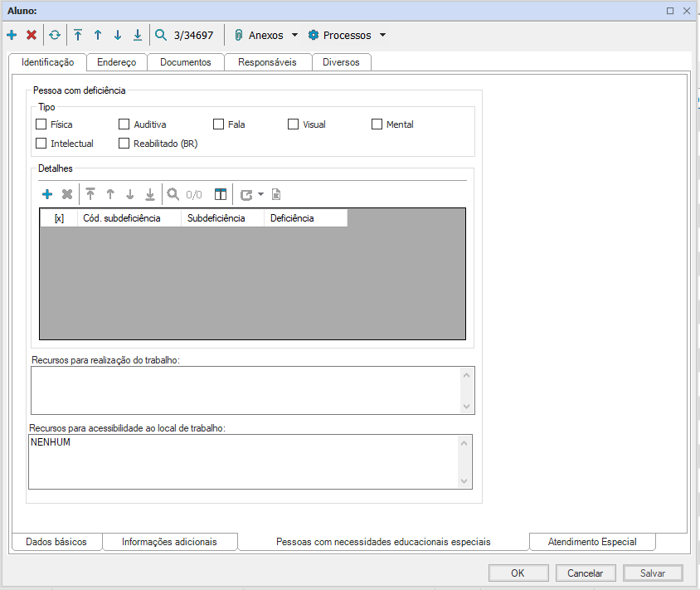Click the previous record up arrow in top toolbar
This screenshot has height=590, width=700.
(x=98, y=35)
